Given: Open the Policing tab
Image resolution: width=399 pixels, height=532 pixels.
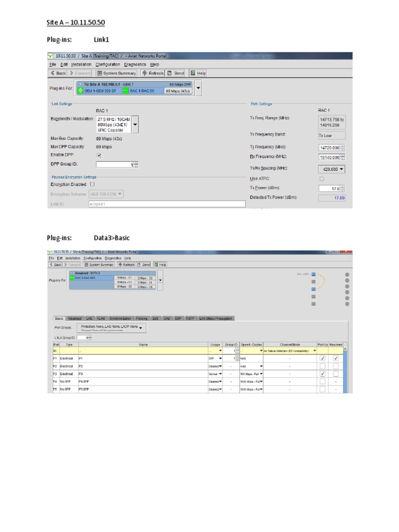Looking at the screenshot, I should 141,318.
